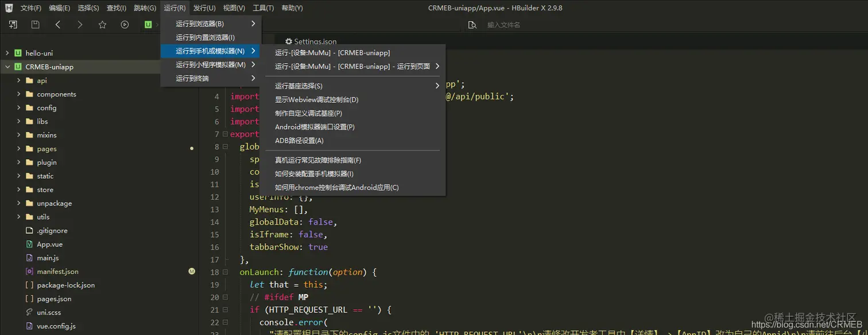Image resolution: width=868 pixels, height=335 pixels.
Task: Click the green uni-app run icon
Action: point(148,24)
